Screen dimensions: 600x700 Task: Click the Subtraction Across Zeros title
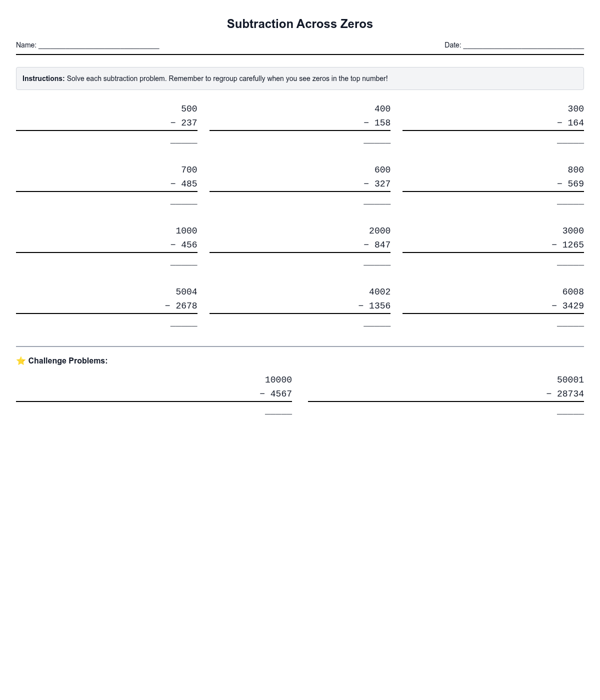[x=299, y=24]
